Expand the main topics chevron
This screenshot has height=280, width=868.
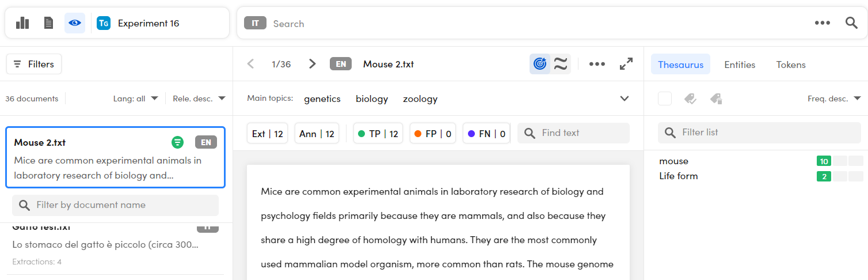click(625, 99)
